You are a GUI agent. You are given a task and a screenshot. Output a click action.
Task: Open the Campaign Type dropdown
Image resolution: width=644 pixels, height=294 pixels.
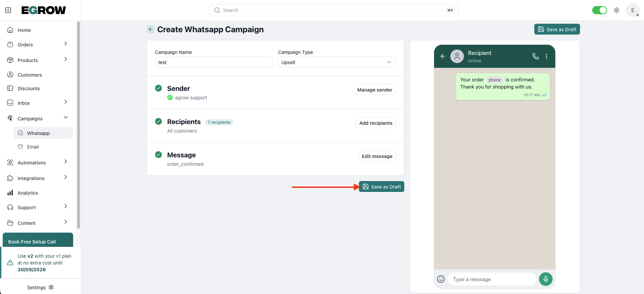337,62
